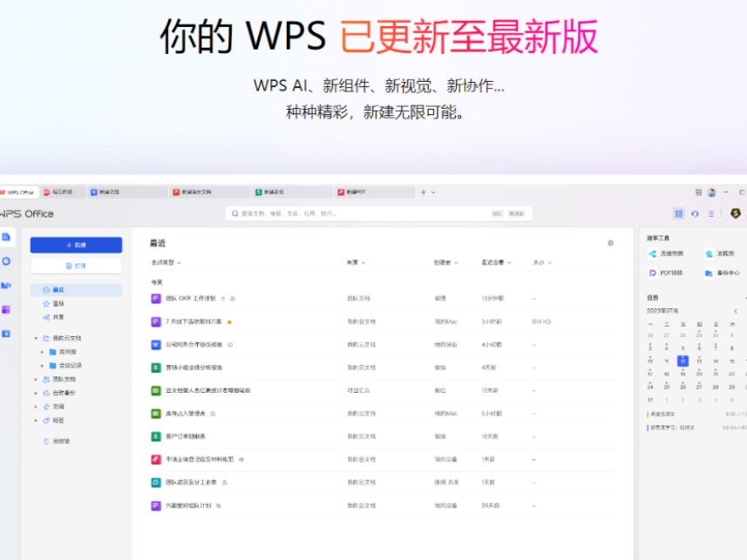Open the video meeting icon in left rail
The image size is (747, 560).
6,286
